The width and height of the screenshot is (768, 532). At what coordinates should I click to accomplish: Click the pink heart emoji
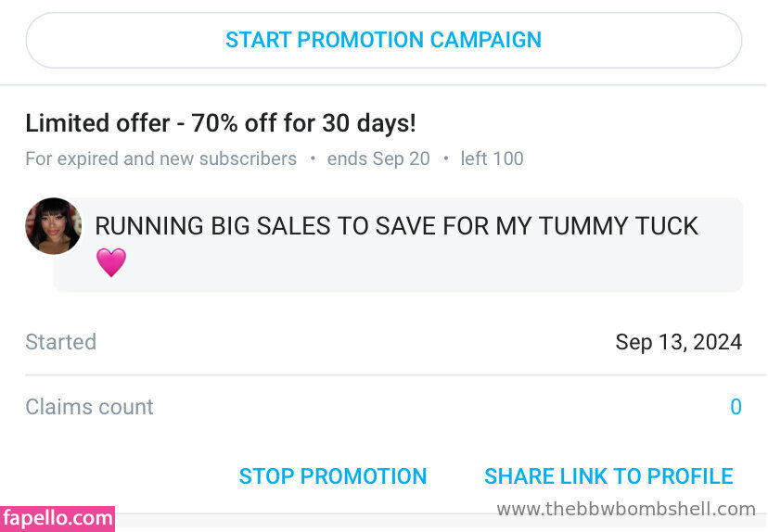click(111, 262)
